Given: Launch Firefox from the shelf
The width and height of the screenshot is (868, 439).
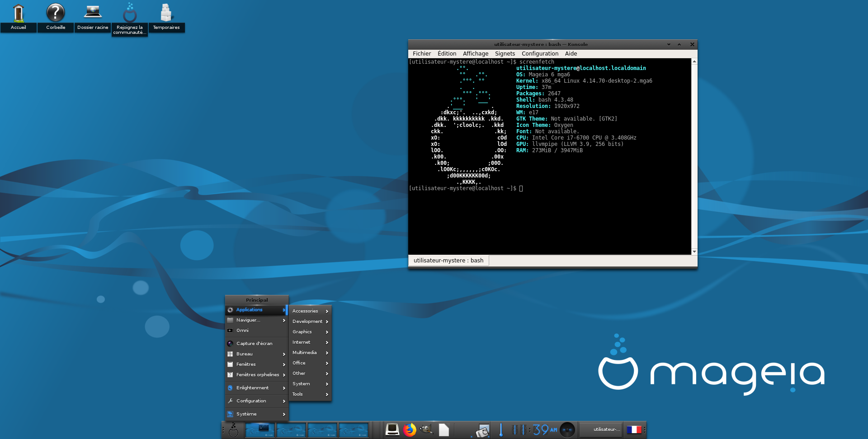Looking at the screenshot, I should point(410,430).
